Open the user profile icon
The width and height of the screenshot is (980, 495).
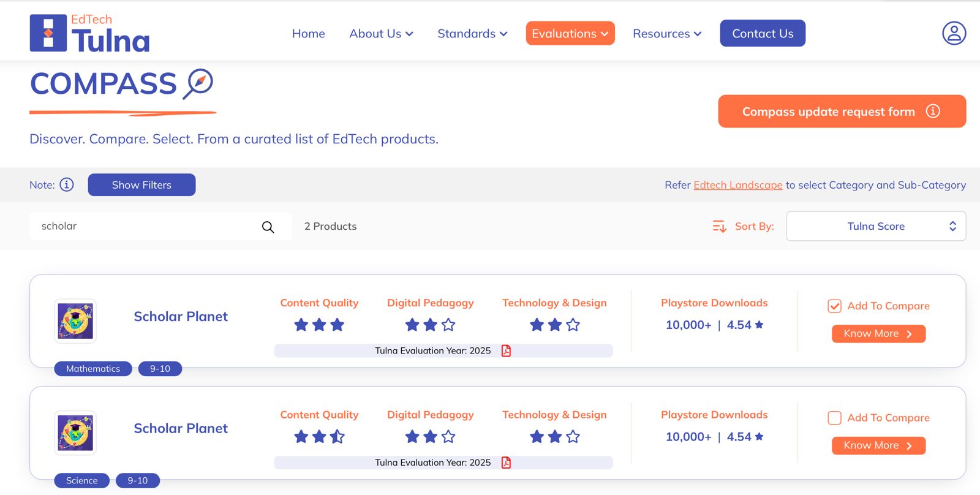click(954, 33)
